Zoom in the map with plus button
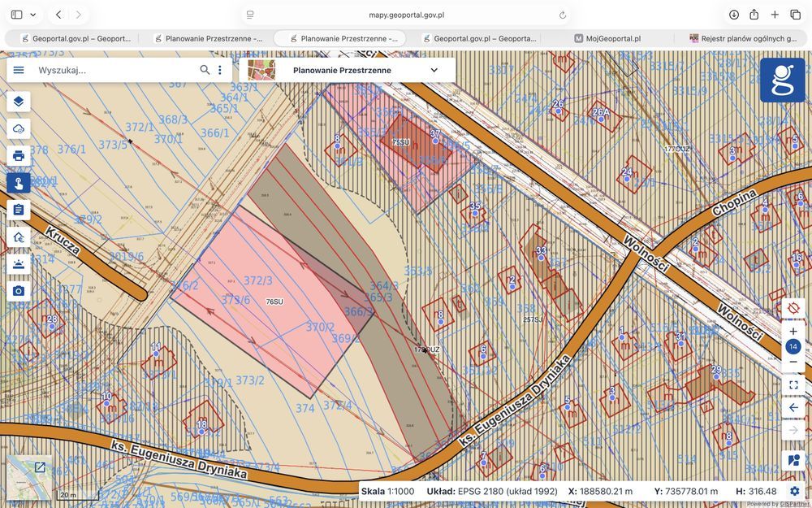Viewport: 812px width, 508px height. tap(793, 332)
